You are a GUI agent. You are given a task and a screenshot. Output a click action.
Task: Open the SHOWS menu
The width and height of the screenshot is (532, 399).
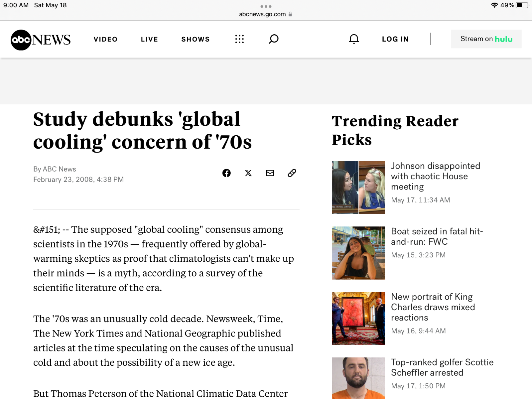pos(196,39)
